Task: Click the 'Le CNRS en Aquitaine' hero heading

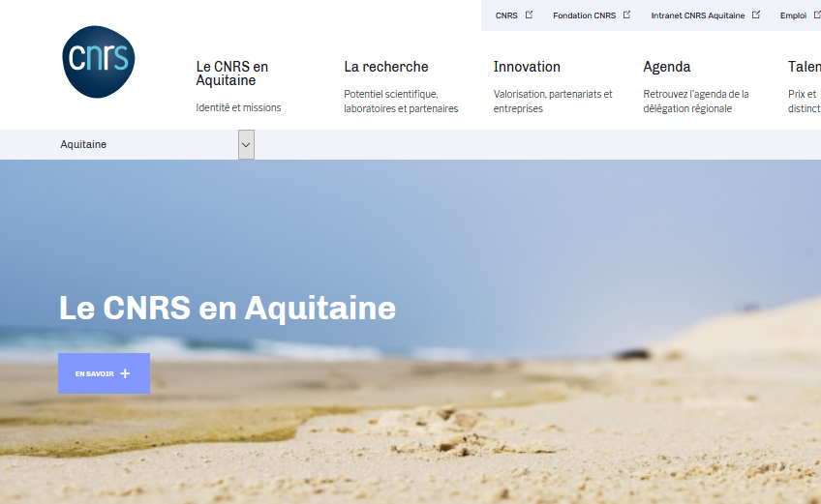Action: (x=228, y=308)
